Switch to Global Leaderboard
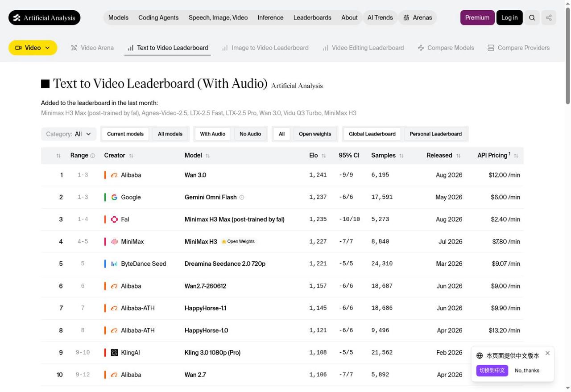The height and width of the screenshot is (392, 571). click(372, 134)
